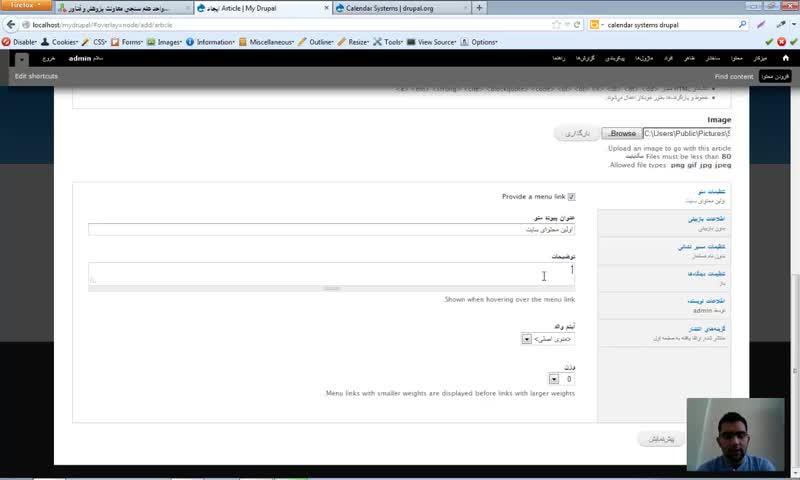This screenshot has width=800, height=480.
Task: Click the Browse button for image upload
Action: pos(621,133)
